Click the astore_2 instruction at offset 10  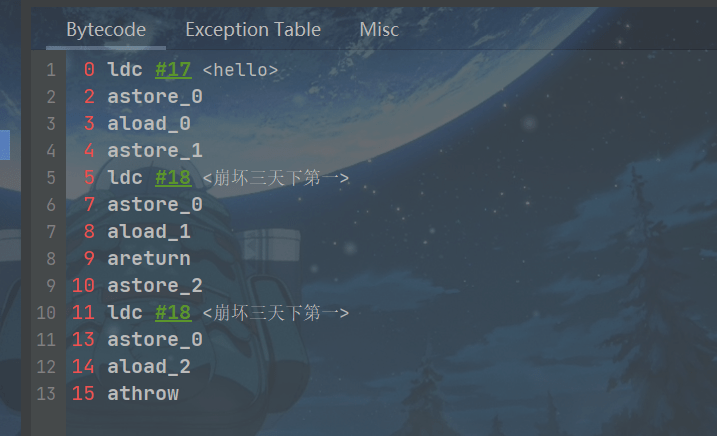[x=154, y=286]
